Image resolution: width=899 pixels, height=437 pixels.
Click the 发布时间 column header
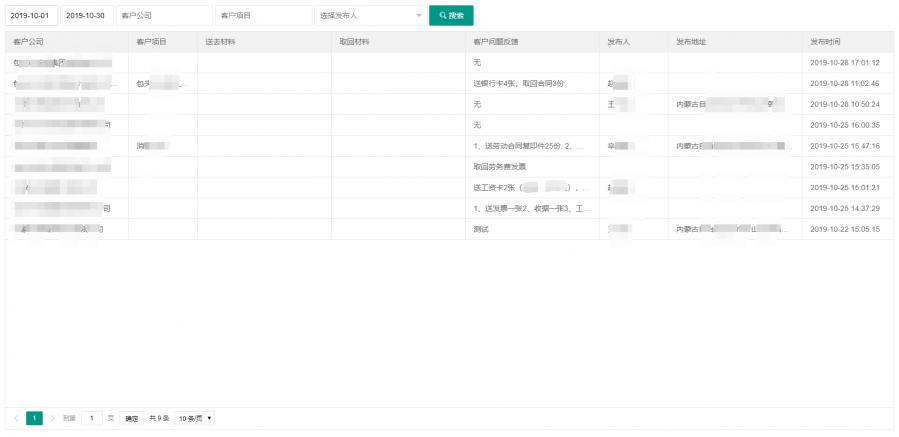(825, 42)
